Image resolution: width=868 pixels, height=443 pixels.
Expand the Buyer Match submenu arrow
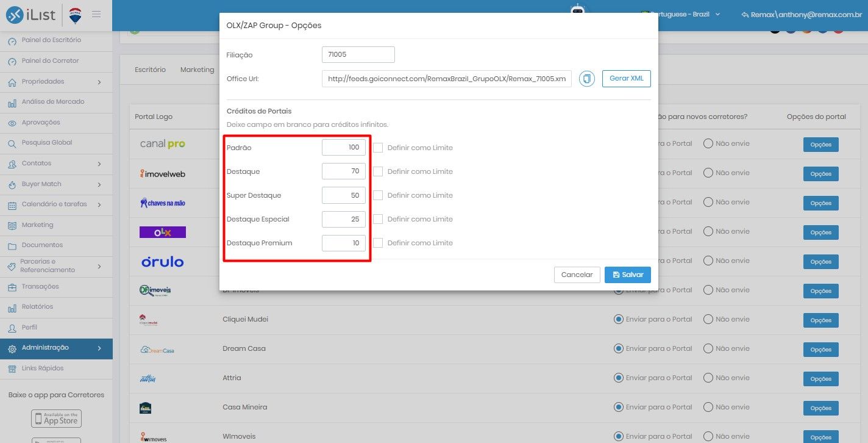99,184
